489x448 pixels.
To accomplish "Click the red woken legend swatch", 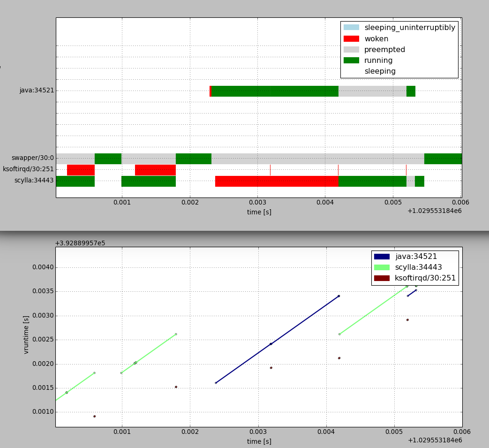I will coord(351,39).
